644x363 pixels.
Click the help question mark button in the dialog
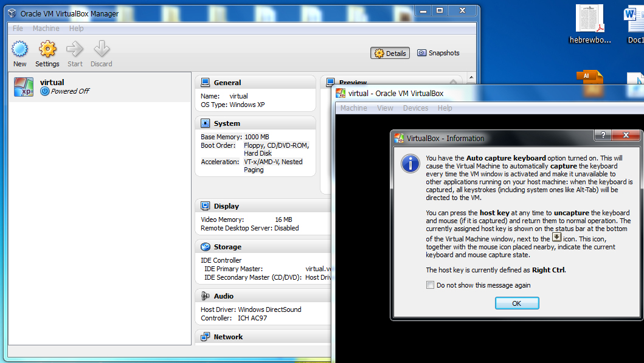[x=603, y=135]
